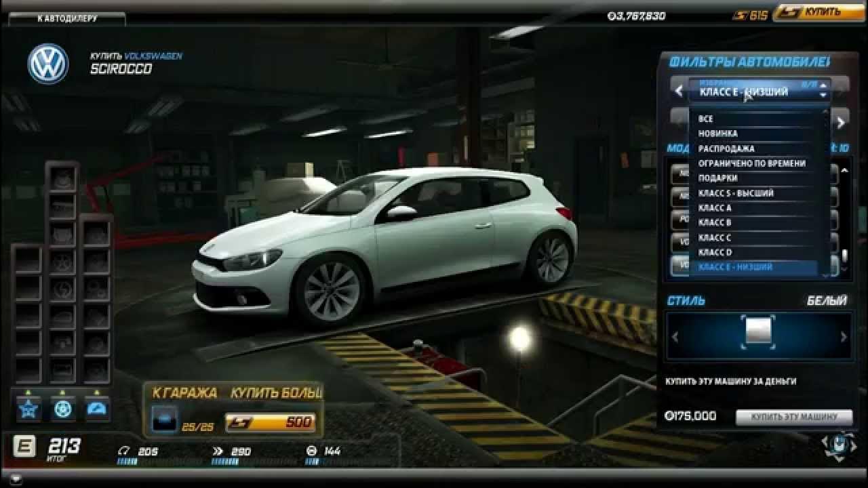Select next style with right arrow
Image resolution: width=868 pixels, height=488 pixels.
pyautogui.click(x=844, y=337)
